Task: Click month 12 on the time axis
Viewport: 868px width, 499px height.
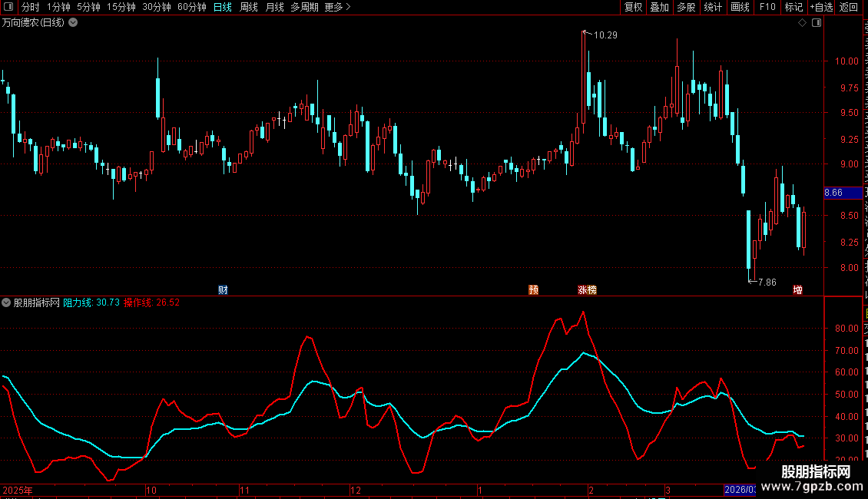Action: 356,490
